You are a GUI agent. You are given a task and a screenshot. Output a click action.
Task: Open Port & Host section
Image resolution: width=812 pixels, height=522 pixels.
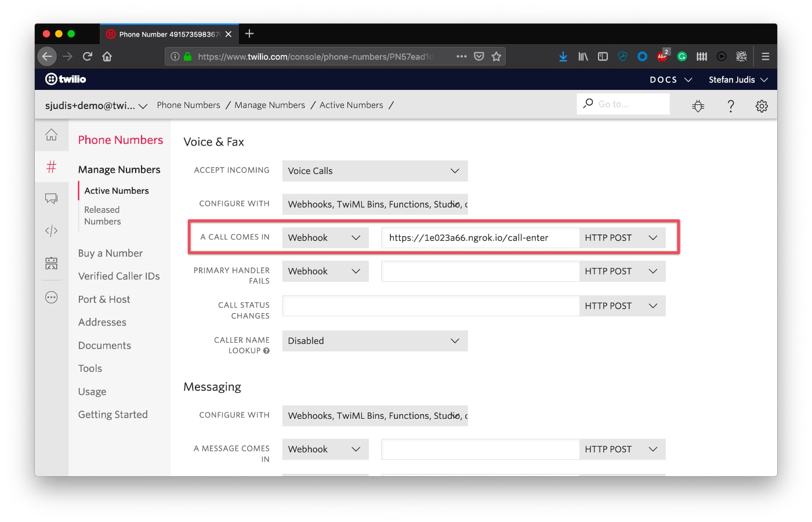coord(104,299)
